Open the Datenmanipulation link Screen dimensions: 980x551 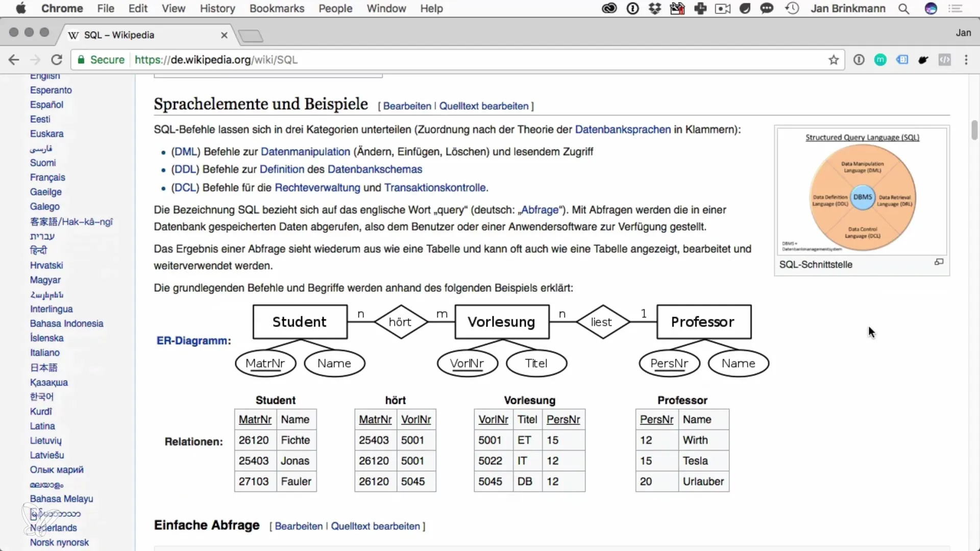click(305, 152)
